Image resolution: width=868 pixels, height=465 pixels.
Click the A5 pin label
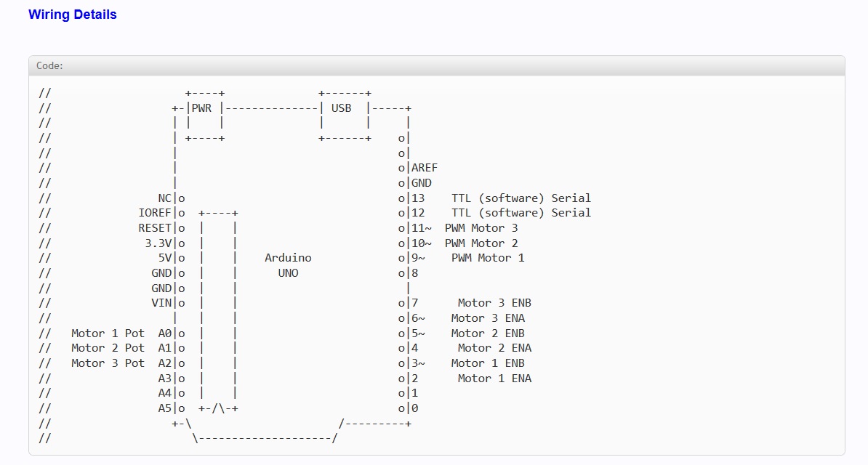pyautogui.click(x=165, y=408)
